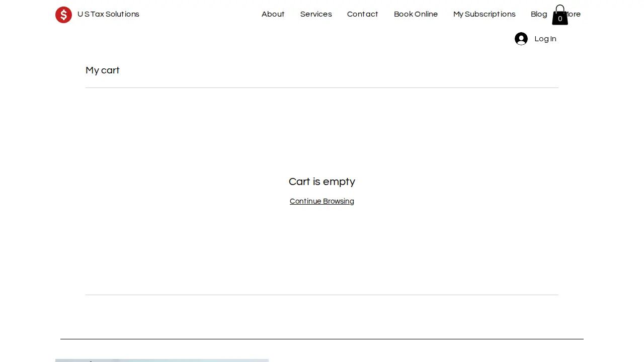The height and width of the screenshot is (362, 644).
Task: Click the My cart heading
Action: click(103, 70)
